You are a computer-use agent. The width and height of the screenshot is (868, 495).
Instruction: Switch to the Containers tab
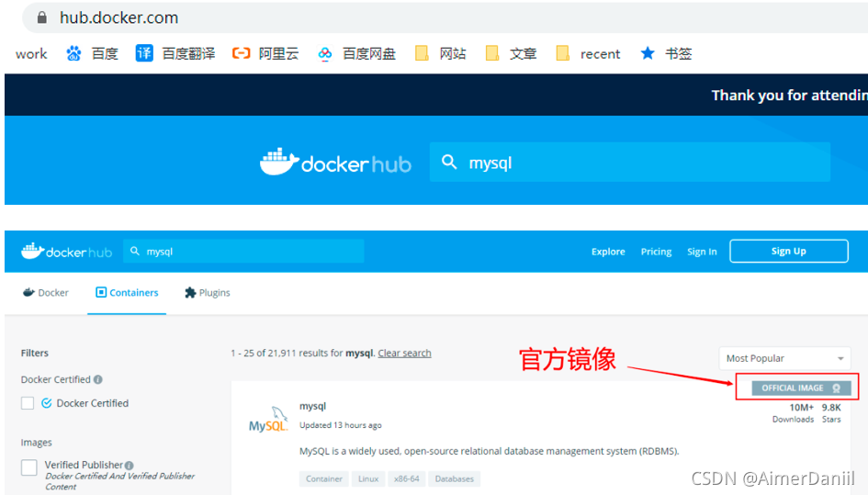pos(127,292)
